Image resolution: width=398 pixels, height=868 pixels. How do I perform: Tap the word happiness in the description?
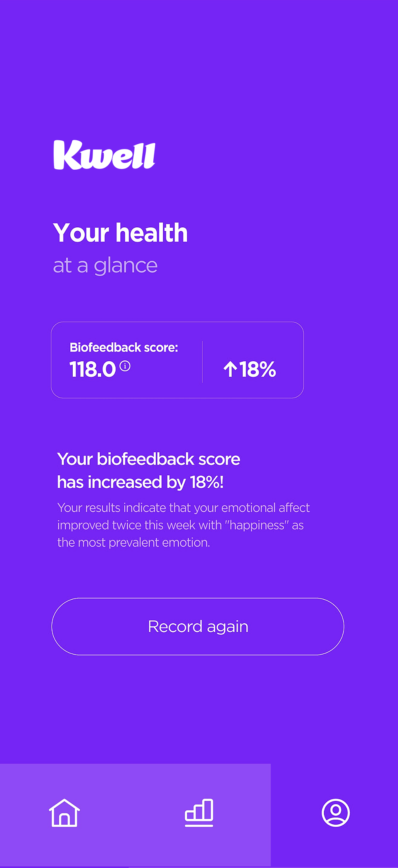257,525
